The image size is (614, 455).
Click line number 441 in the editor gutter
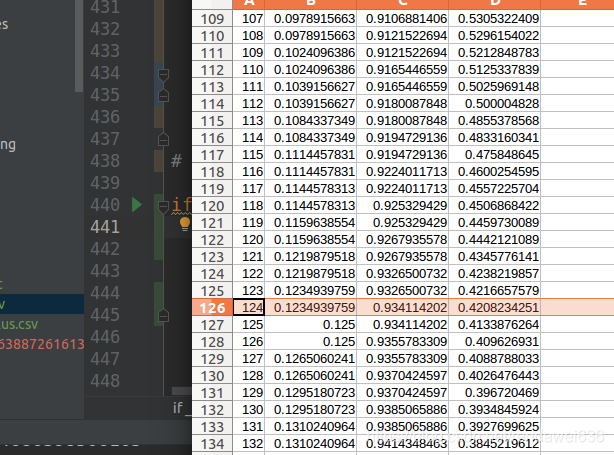[x=105, y=227]
